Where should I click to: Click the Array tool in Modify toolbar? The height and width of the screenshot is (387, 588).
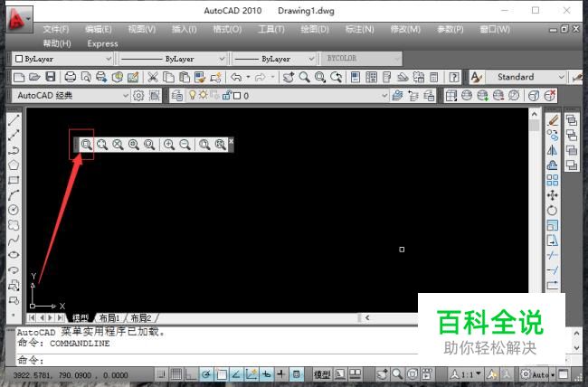click(x=553, y=180)
